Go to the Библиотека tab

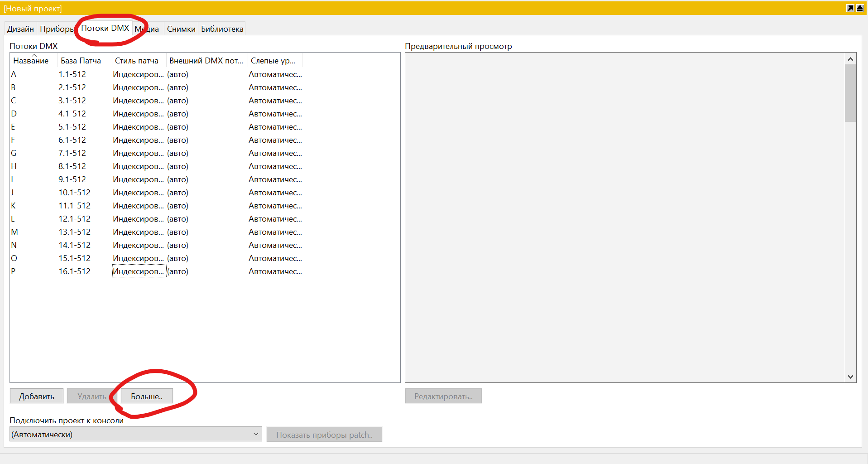point(222,29)
